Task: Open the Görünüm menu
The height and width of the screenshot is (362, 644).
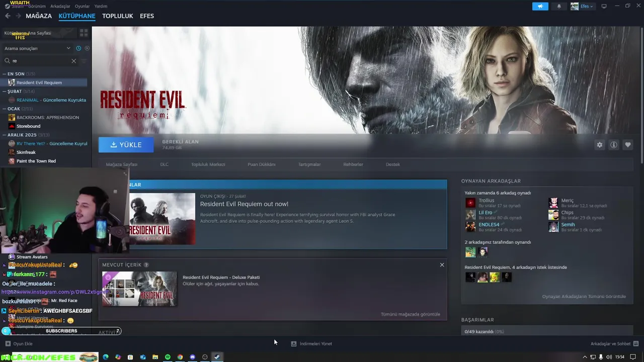Action: [37, 7]
